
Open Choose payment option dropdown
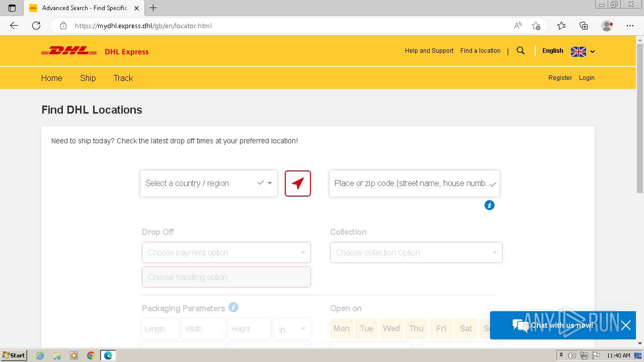(226, 252)
